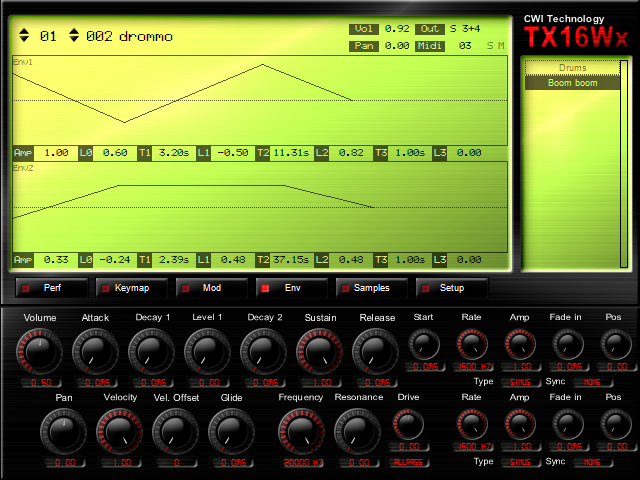This screenshot has width=640, height=480.
Task: Click the Vel. Offset knob
Action: (176, 432)
